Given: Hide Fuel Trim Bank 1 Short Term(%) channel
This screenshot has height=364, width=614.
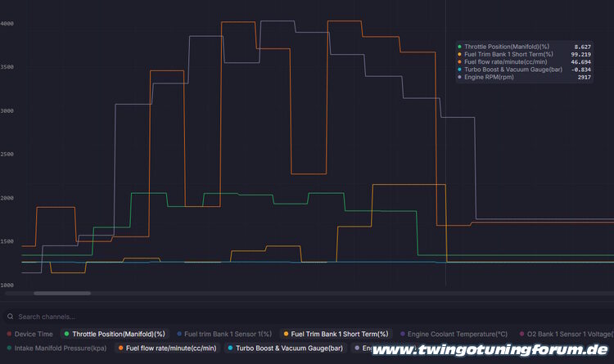Looking at the screenshot, I should coord(336,334).
